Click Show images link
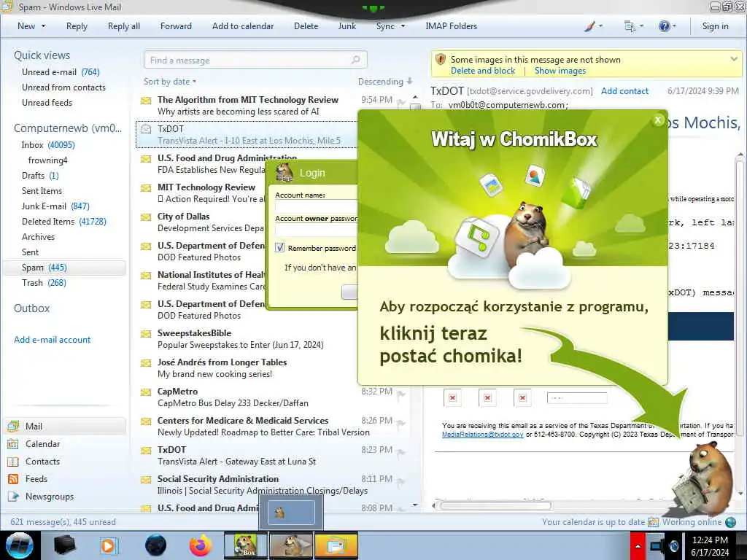 click(560, 71)
